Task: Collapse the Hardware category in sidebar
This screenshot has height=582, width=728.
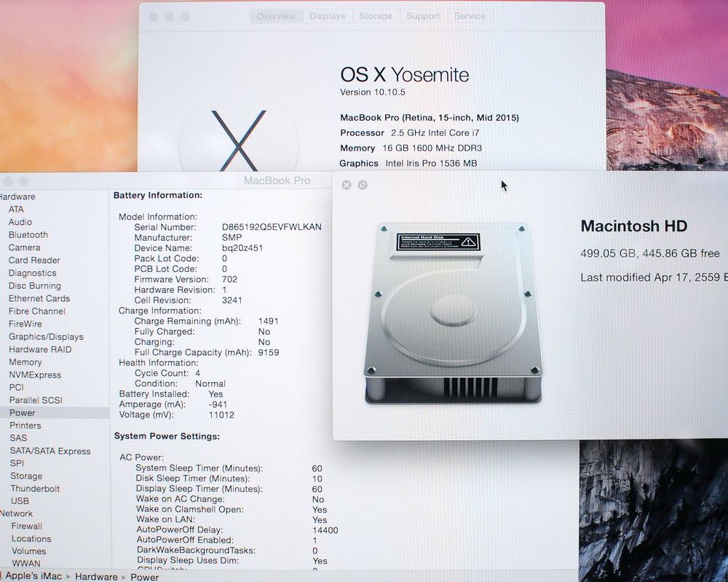Action: point(17,196)
